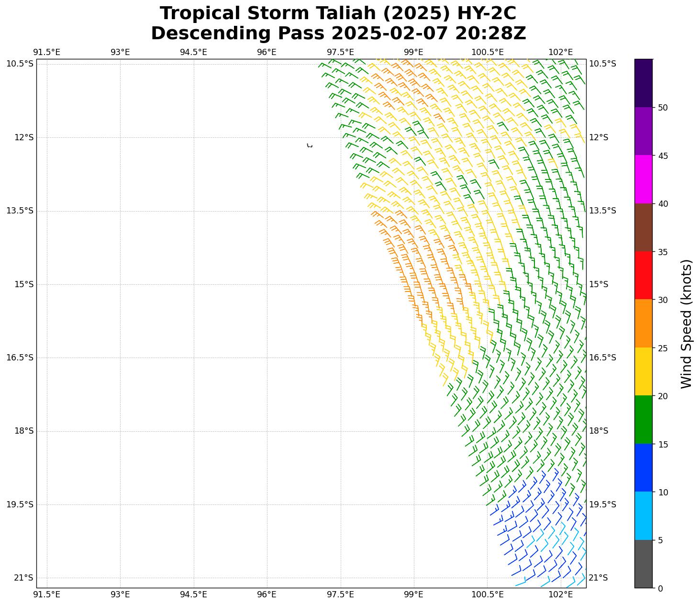Screen dimensions: 700x605
Task: Click the dark blue 10–15 knot segment
Action: tap(643, 468)
